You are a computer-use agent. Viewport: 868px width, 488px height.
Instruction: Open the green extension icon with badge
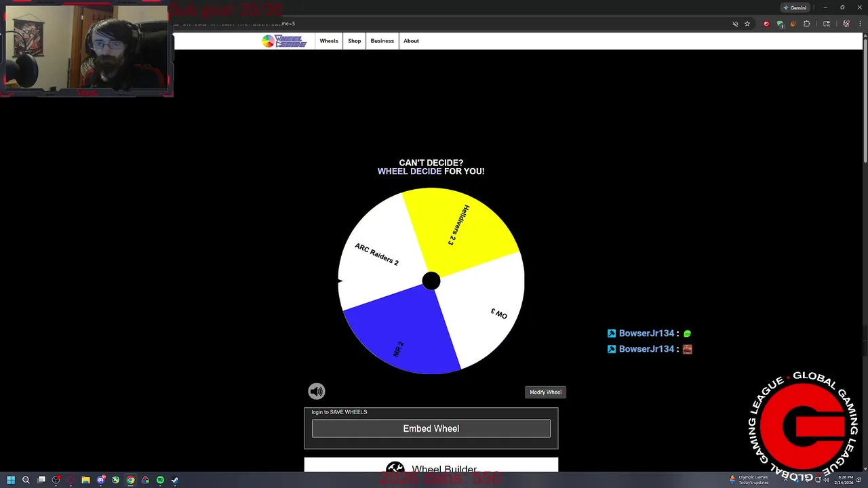(780, 24)
